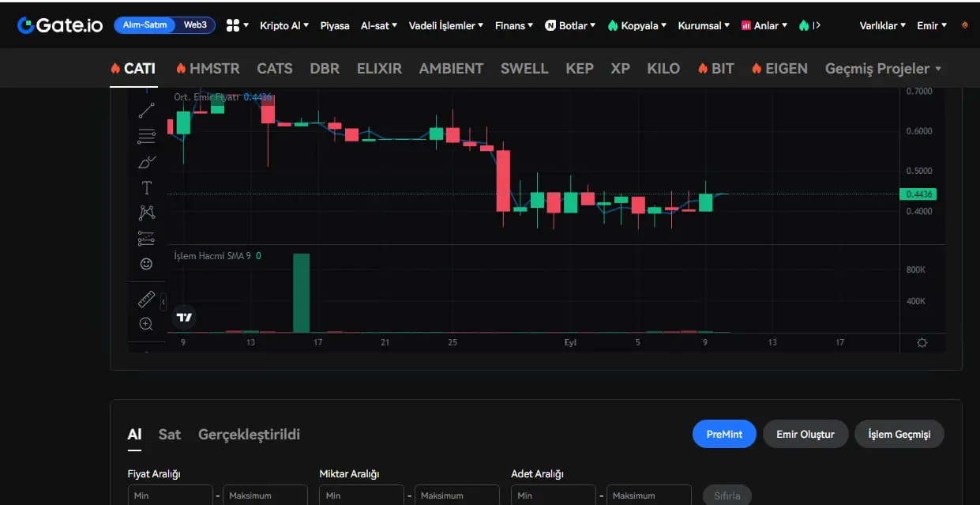Open the Emir dropdown
This screenshot has height=505, width=980.
click(x=932, y=25)
